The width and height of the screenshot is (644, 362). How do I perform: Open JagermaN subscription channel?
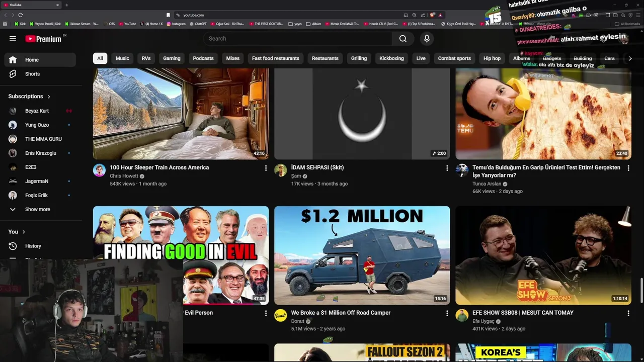click(40, 181)
